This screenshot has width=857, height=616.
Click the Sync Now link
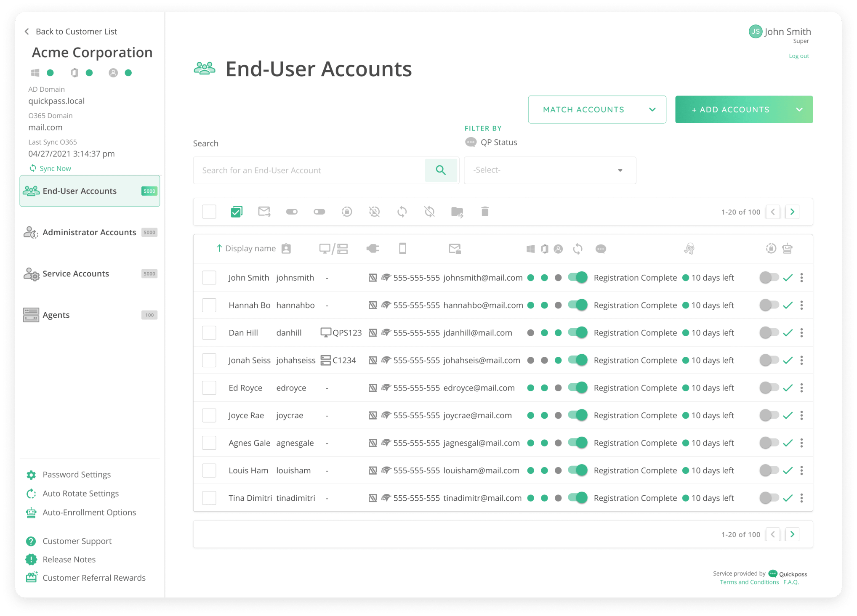(55, 168)
